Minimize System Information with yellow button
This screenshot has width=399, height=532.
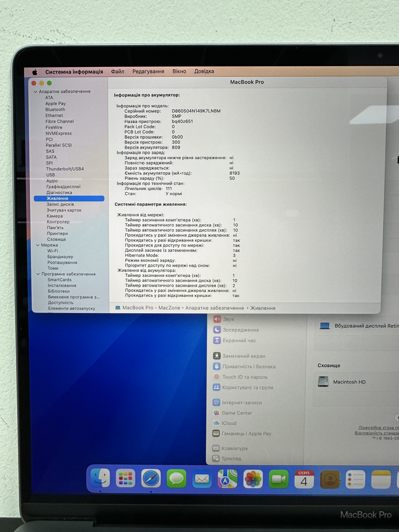[x=42, y=83]
